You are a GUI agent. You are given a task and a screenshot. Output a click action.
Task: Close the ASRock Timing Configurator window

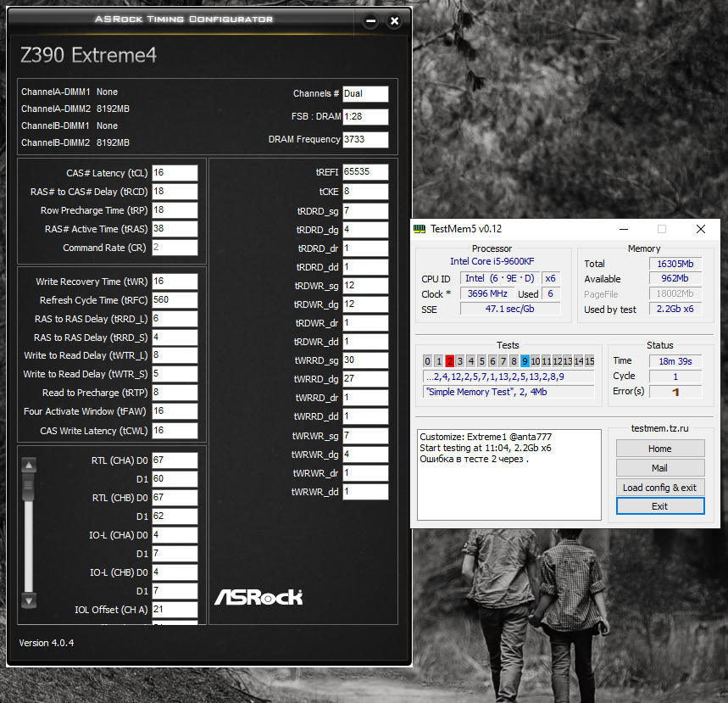click(x=395, y=21)
